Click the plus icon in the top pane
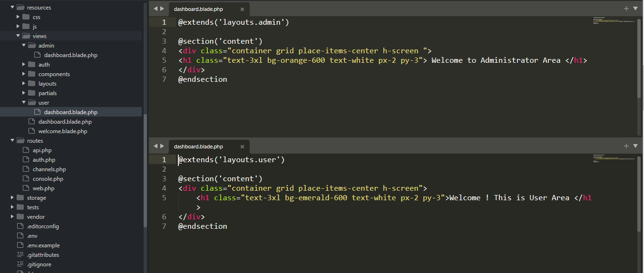 click(x=626, y=9)
